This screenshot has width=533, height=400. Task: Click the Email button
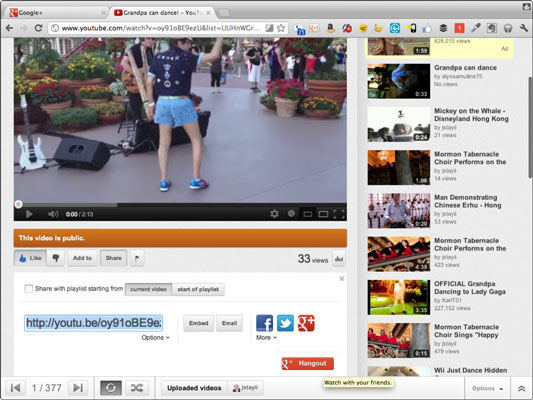pos(229,323)
